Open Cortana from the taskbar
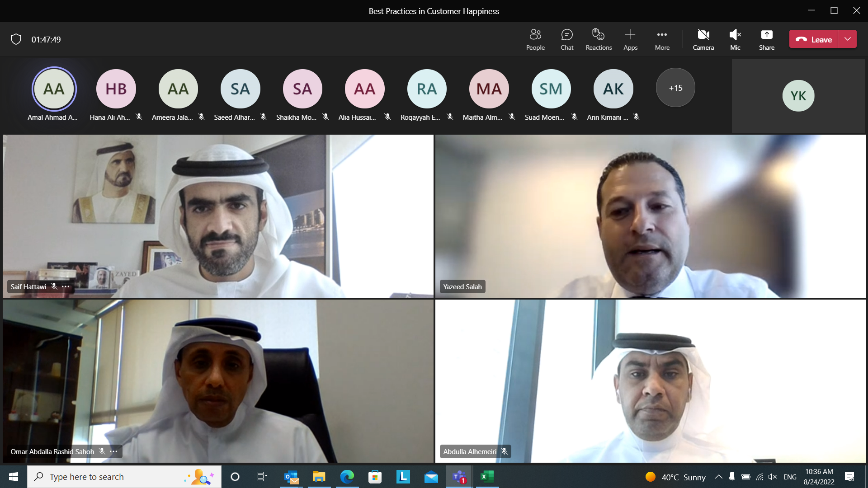The image size is (868, 488). pos(235,477)
